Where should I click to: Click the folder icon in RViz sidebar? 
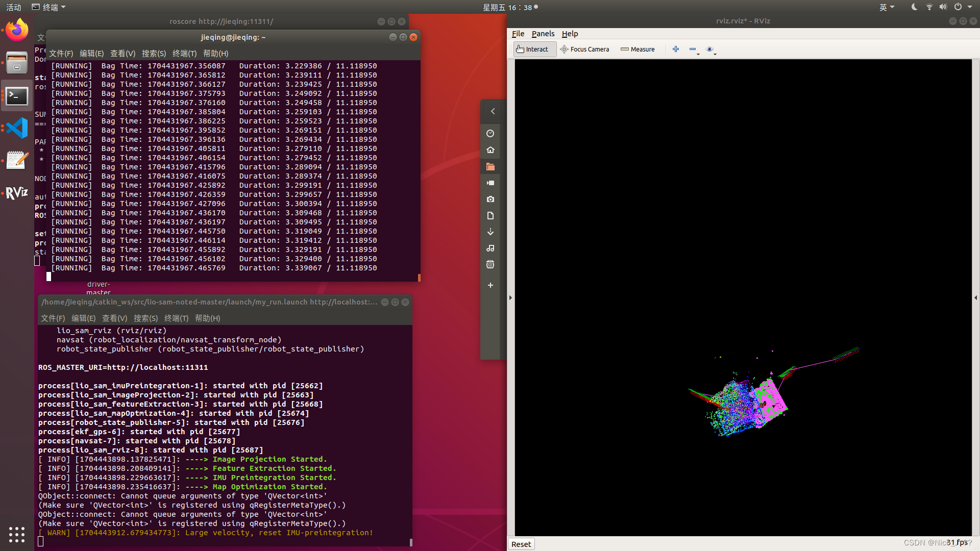point(491,166)
